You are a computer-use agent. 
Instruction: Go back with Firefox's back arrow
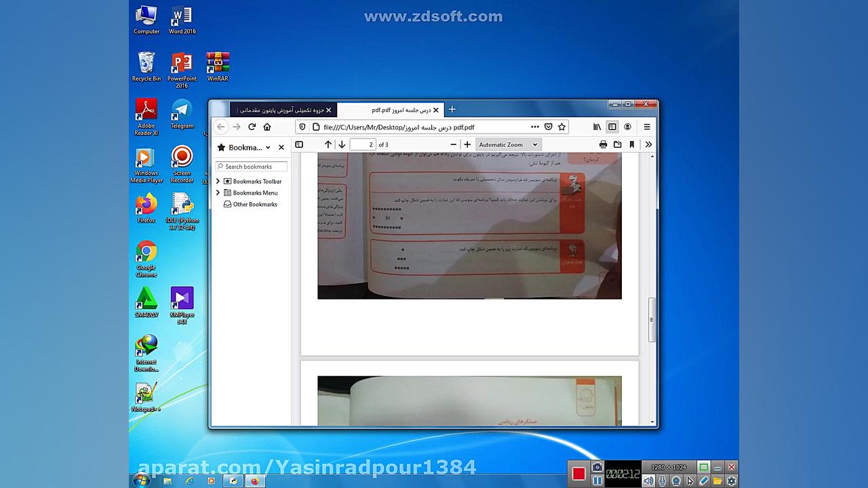coord(221,127)
